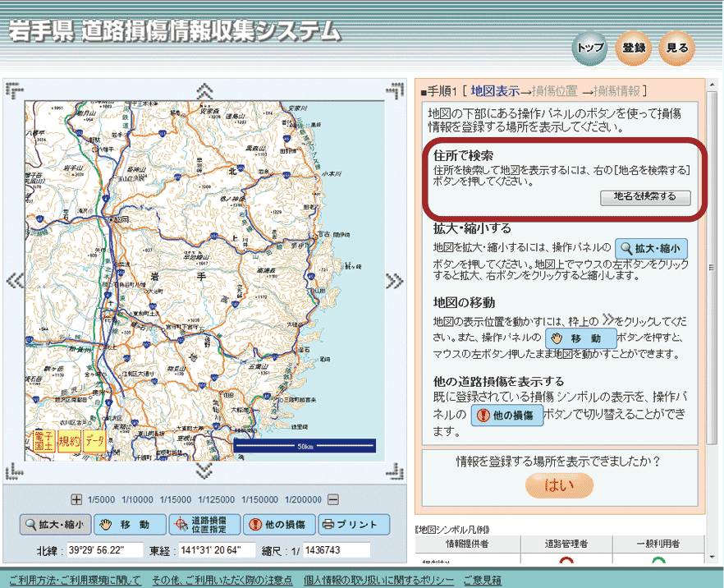This screenshot has height=588, width=724.
Task: Select the 地図表示 step in the header
Action: click(x=495, y=91)
